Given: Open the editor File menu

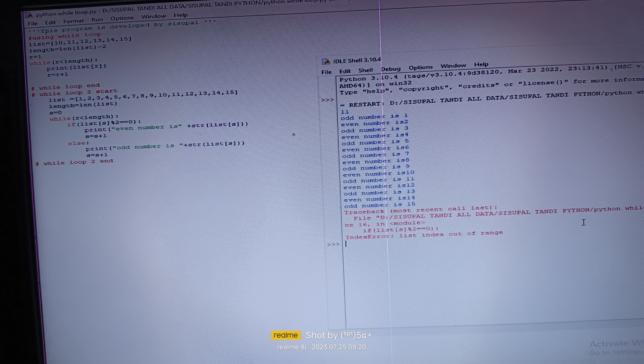Looking at the screenshot, I should coord(33,24).
